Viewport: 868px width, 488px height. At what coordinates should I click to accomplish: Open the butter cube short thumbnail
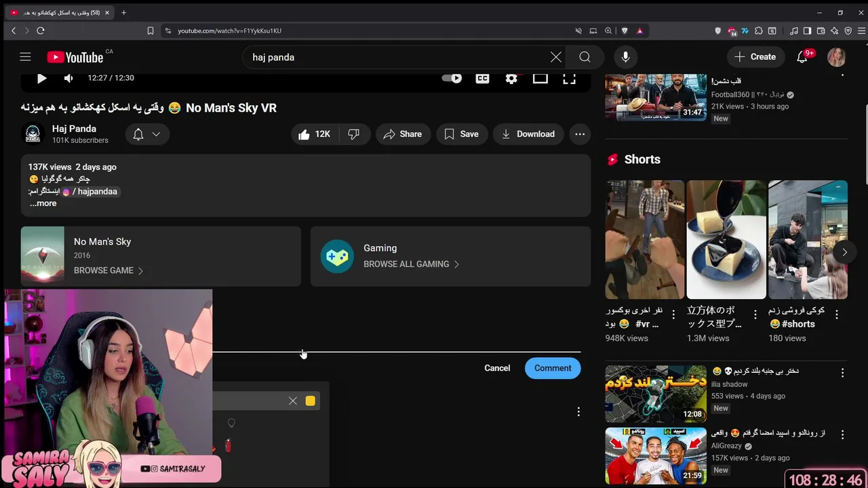pos(726,239)
